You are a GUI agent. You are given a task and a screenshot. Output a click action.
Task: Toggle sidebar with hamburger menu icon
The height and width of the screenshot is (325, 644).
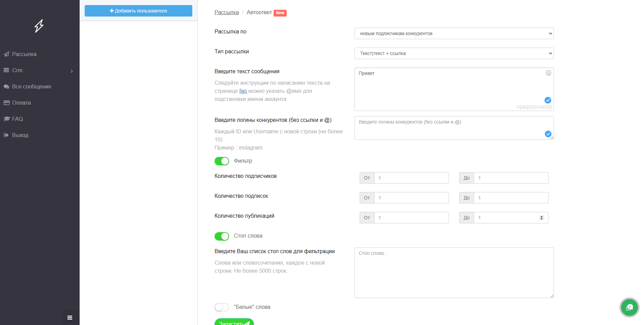click(70, 318)
